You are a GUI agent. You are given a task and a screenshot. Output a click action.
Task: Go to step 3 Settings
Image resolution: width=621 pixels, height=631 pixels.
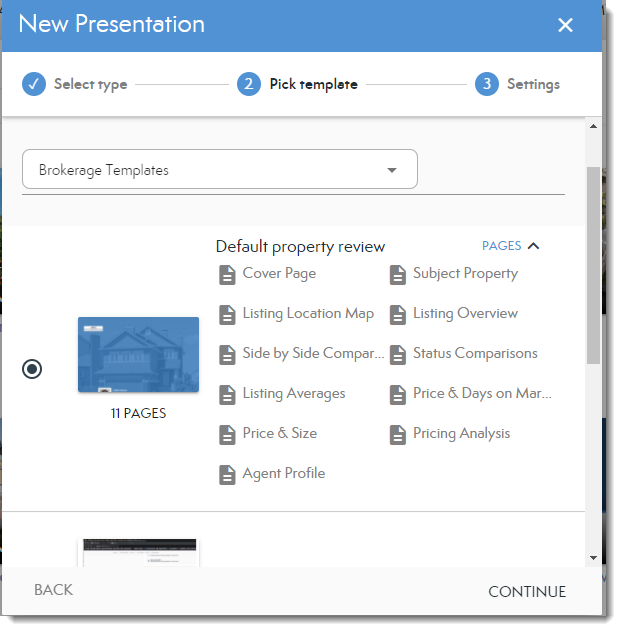pyautogui.click(x=518, y=84)
